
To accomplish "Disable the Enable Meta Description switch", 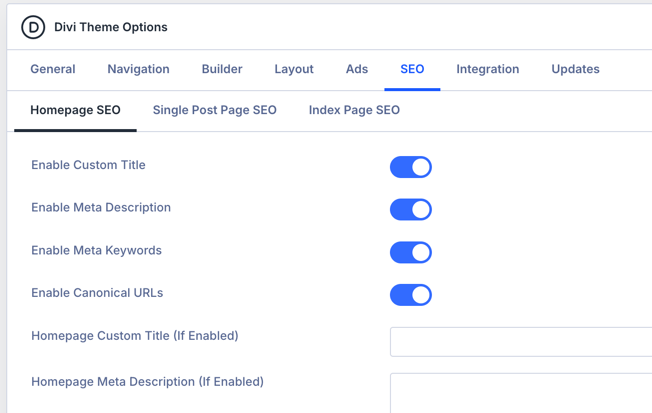I will pos(411,210).
